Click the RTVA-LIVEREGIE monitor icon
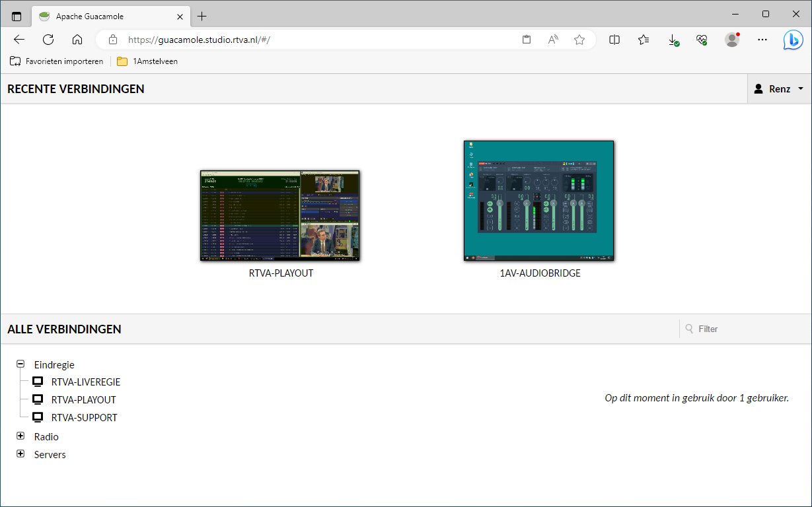This screenshot has height=507, width=812. pyautogui.click(x=38, y=382)
